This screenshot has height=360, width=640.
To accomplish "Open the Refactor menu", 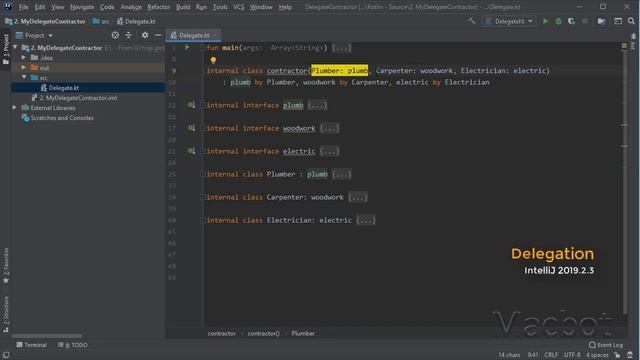I will [x=158, y=7].
